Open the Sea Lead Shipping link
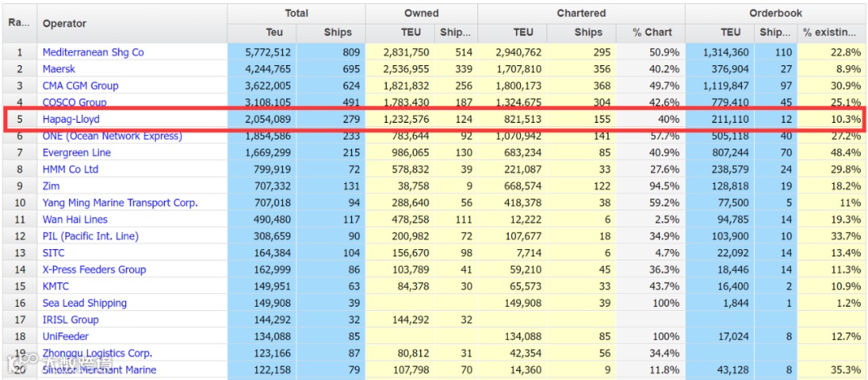The width and height of the screenshot is (868, 380). point(84,303)
